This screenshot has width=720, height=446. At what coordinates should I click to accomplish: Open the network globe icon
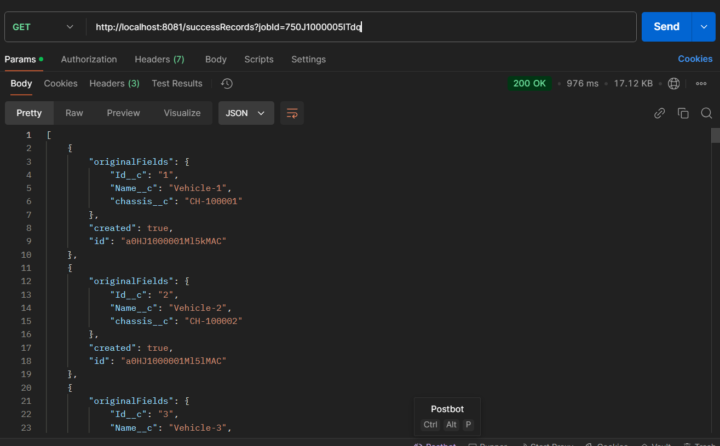click(674, 84)
